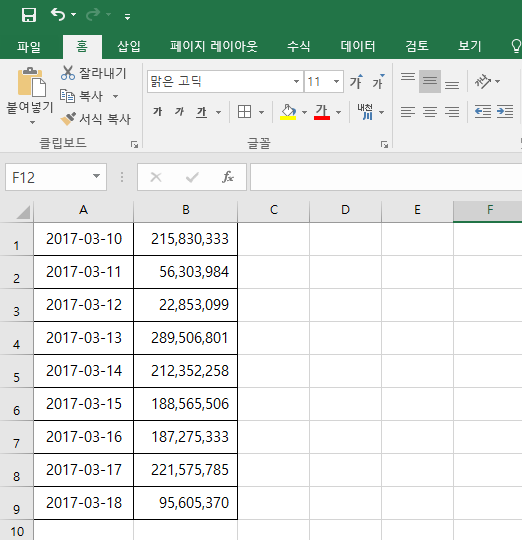Viewport: 522px width, 540px height.
Task: Toggle italic formatting 가 button
Action: (x=179, y=112)
